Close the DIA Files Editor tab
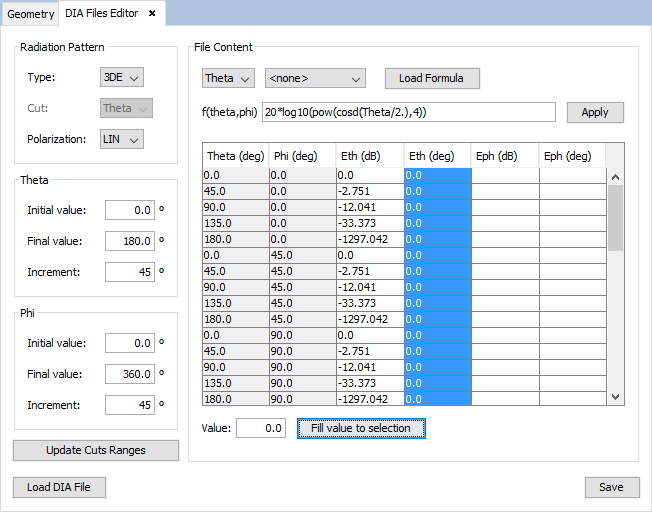 pyautogui.click(x=152, y=13)
